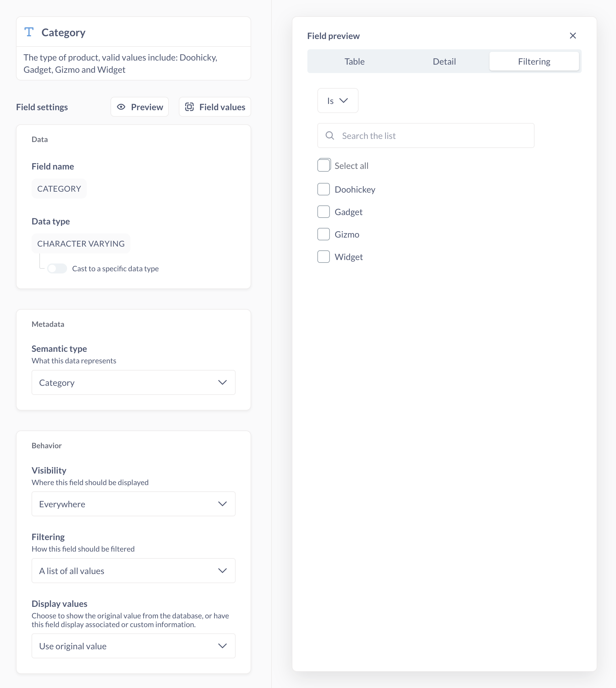
Task: Switch to the Table tab
Action: pos(354,61)
